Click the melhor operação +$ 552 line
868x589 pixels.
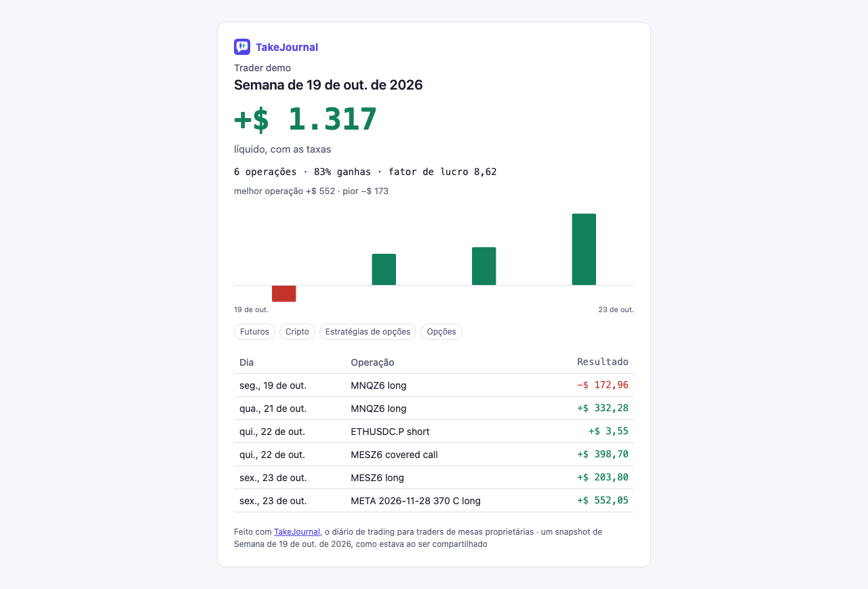coord(311,191)
